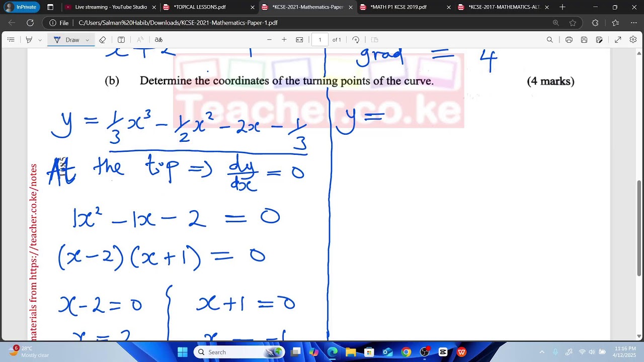Click the Print icon
This screenshot has width=644, height=362.
569,40
